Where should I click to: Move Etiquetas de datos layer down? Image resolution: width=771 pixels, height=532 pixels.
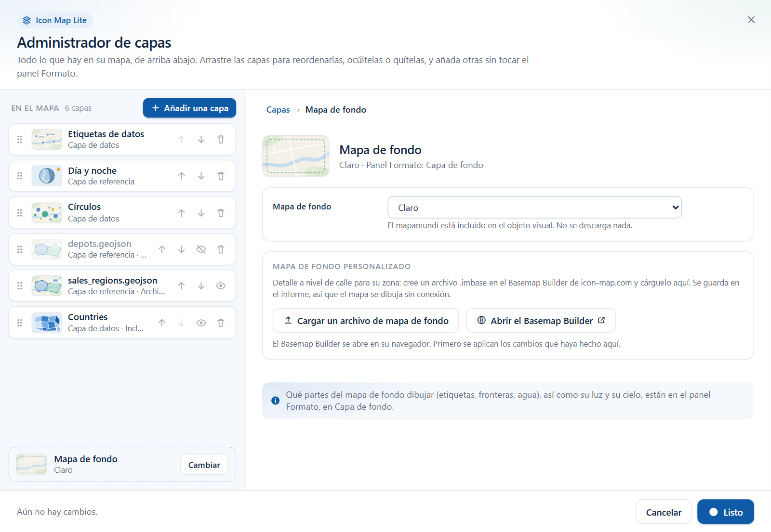pos(201,140)
